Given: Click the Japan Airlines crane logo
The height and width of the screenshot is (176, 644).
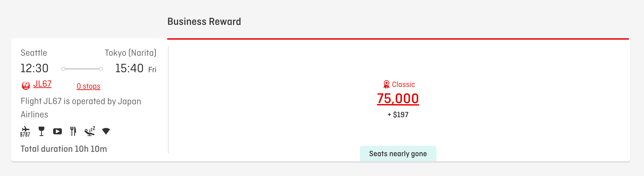Looking at the screenshot, I should tap(26, 86).
